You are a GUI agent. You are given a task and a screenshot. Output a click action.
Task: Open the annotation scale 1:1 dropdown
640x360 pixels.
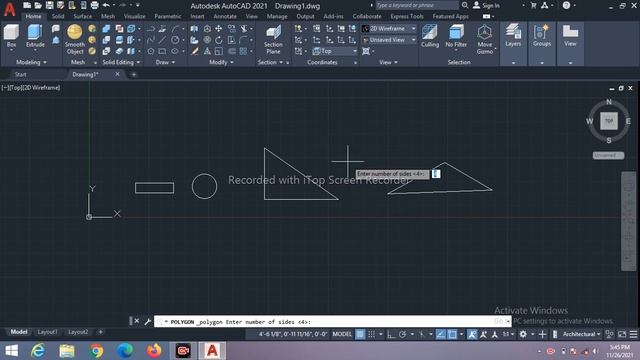(x=508, y=334)
